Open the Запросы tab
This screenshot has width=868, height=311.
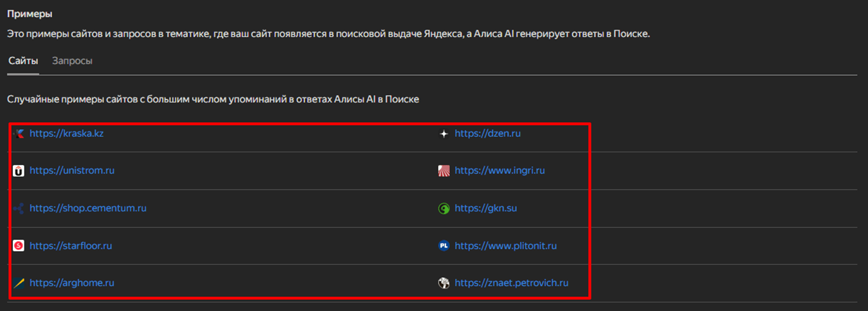[x=72, y=61]
